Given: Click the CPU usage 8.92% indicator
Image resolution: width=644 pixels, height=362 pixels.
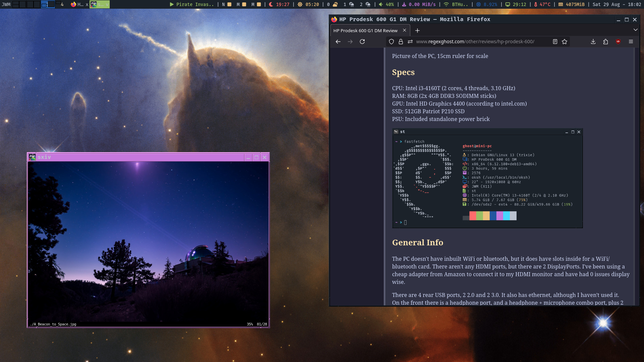Looking at the screenshot, I should coord(487,4).
